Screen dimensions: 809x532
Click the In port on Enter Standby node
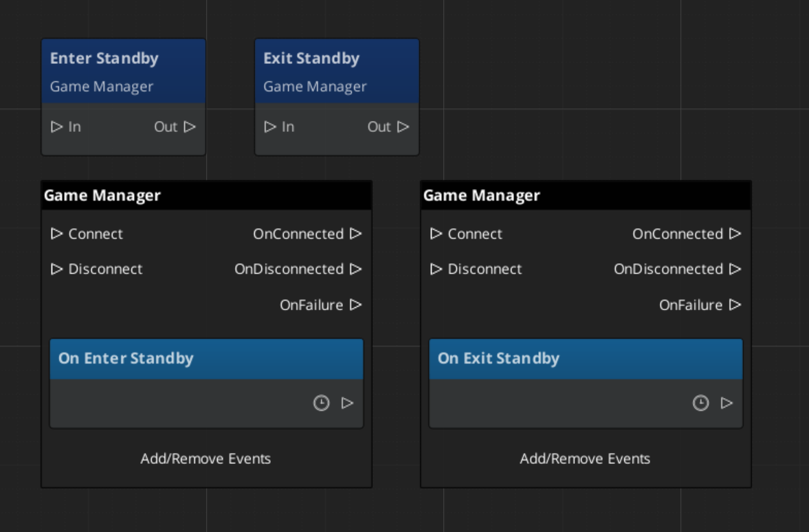(56, 126)
